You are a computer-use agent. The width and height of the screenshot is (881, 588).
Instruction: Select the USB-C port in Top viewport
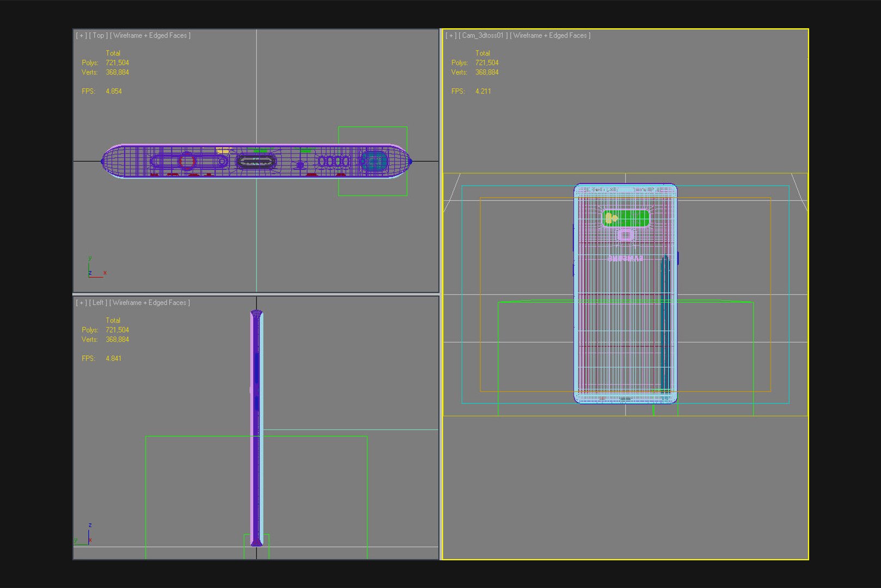[x=256, y=162]
